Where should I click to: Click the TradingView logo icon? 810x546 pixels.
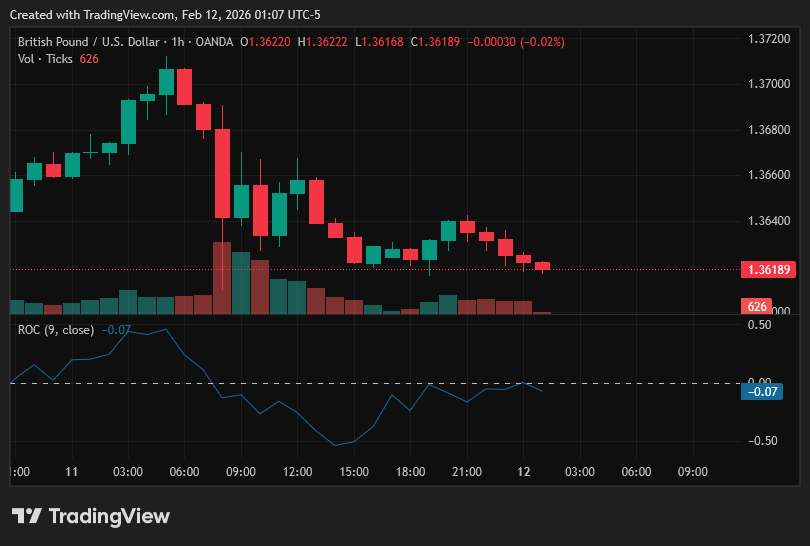[x=26, y=516]
